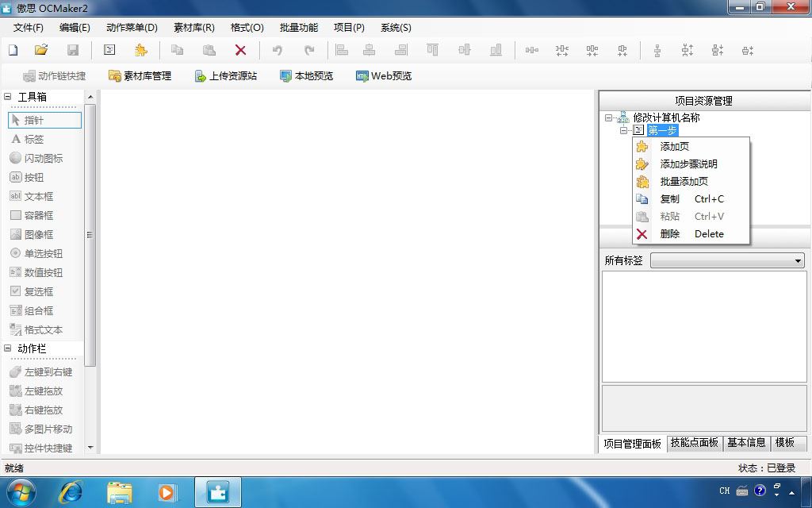
Task: Click the new file icon in toolbar
Action: (13, 50)
